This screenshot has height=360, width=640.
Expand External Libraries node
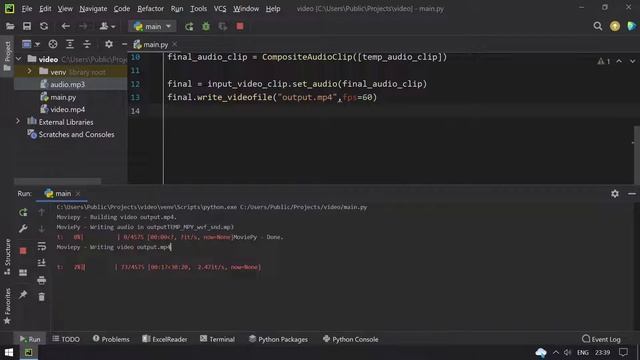(x=18, y=122)
